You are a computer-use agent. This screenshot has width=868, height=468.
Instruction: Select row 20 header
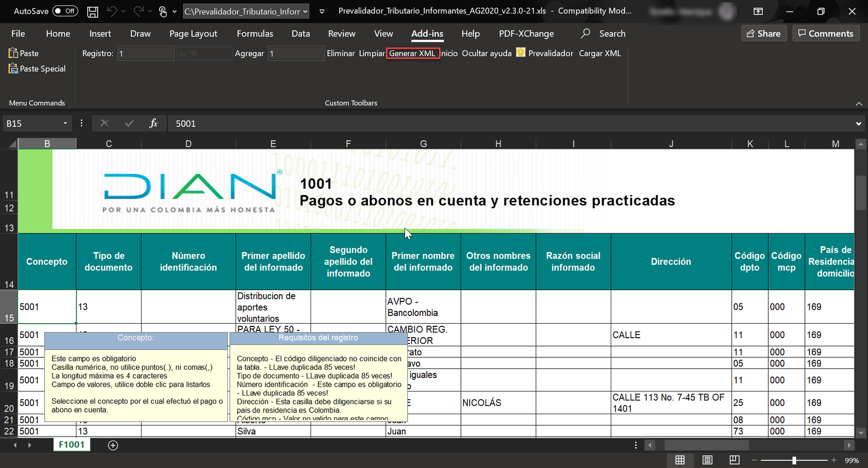pos(9,402)
